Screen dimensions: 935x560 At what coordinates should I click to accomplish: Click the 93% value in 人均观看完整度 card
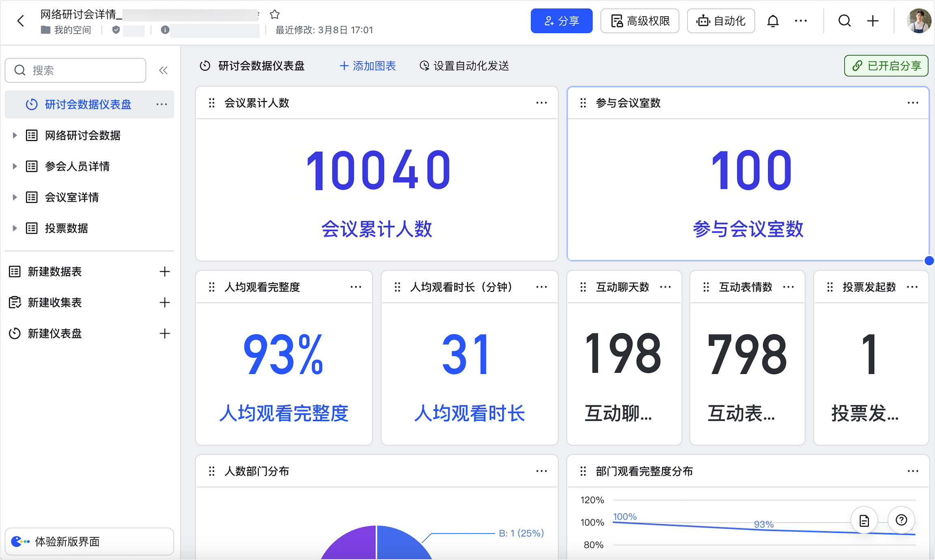pos(283,354)
